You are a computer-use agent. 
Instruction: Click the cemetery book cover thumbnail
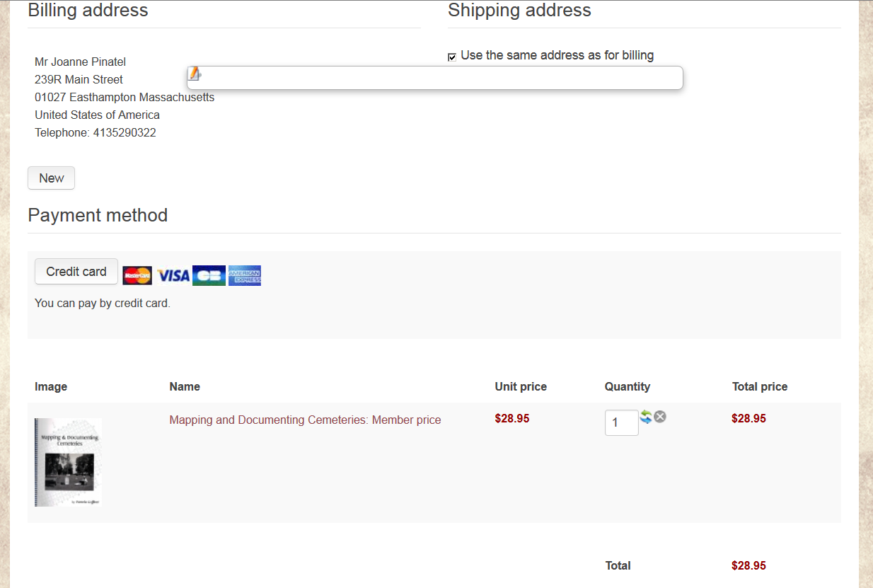(69, 462)
